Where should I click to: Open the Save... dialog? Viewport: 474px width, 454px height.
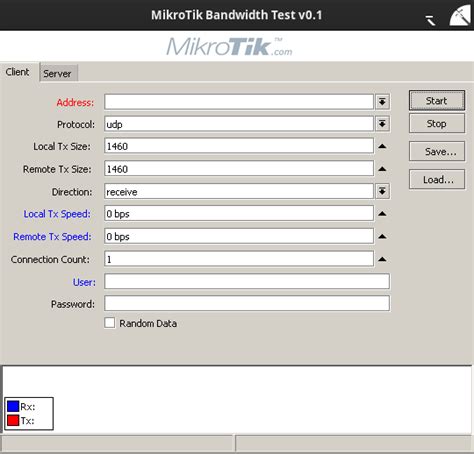click(x=437, y=151)
